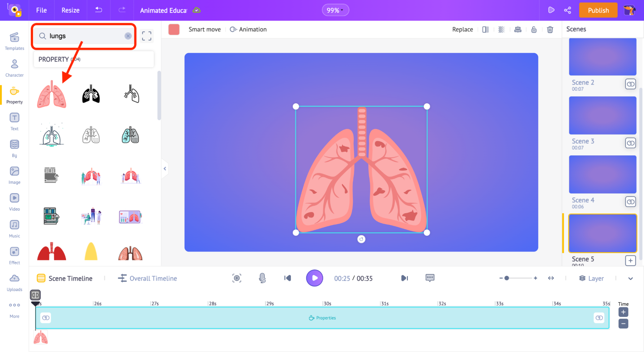
Task: Select the Scene 2 thumbnail
Action: tap(602, 57)
